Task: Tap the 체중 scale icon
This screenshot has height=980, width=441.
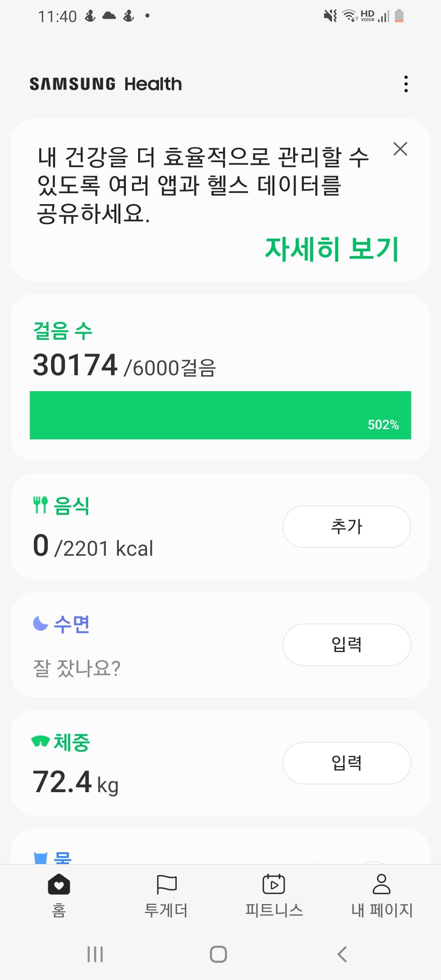Action: [40, 741]
